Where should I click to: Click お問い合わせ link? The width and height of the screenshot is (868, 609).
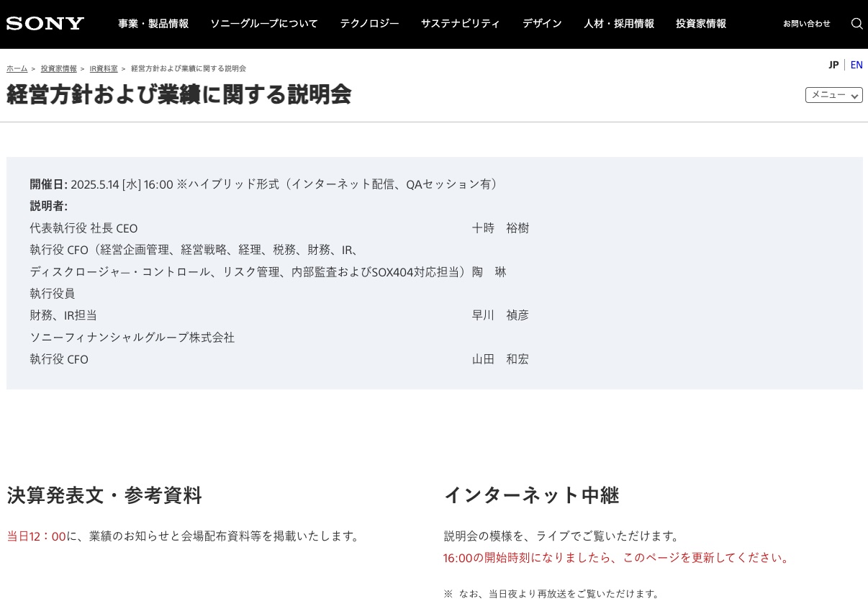(807, 24)
